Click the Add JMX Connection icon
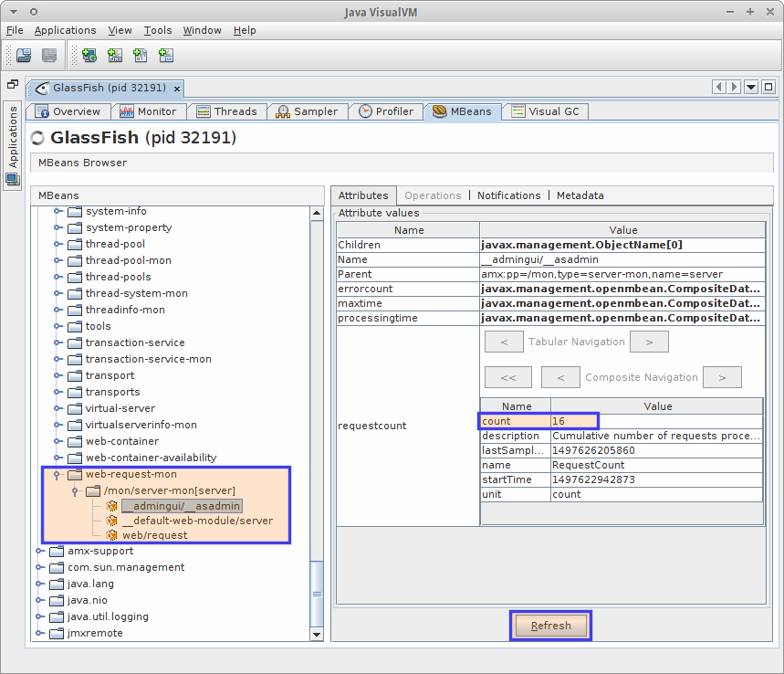784x674 pixels. tap(115, 55)
